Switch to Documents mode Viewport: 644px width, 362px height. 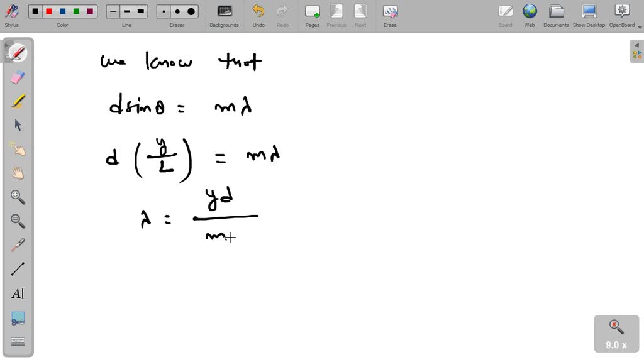click(556, 15)
